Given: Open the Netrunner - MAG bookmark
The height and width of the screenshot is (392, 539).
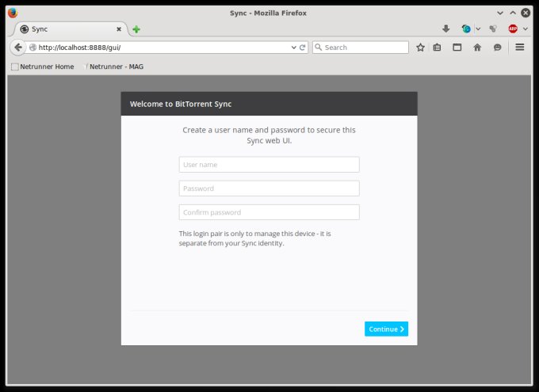Looking at the screenshot, I should [114, 67].
